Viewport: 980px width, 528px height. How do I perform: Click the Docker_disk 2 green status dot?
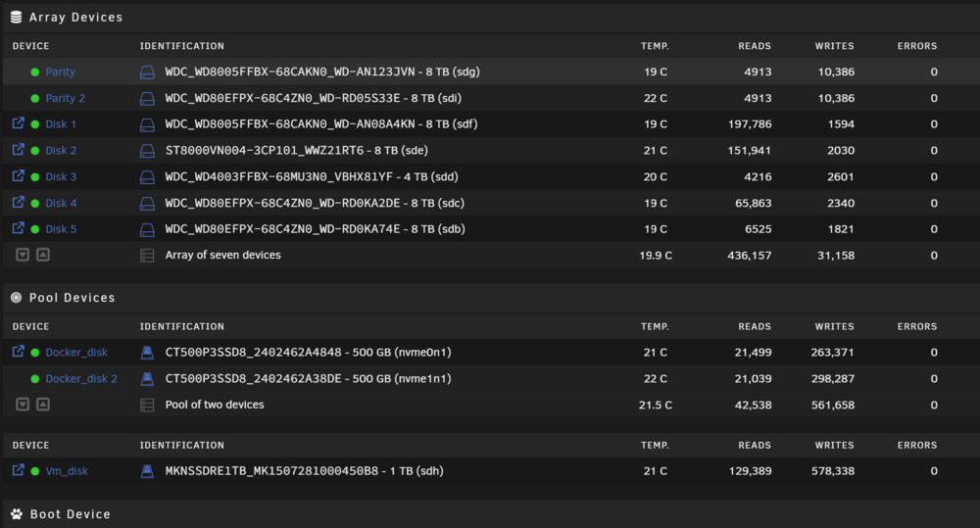(35, 379)
